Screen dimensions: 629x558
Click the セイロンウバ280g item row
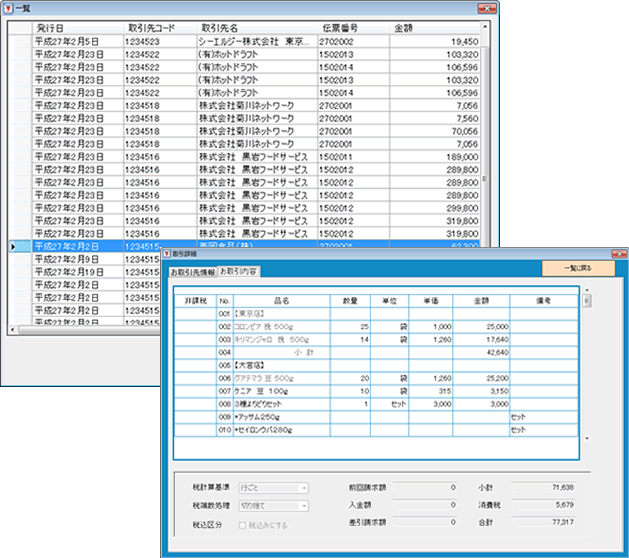[376, 430]
